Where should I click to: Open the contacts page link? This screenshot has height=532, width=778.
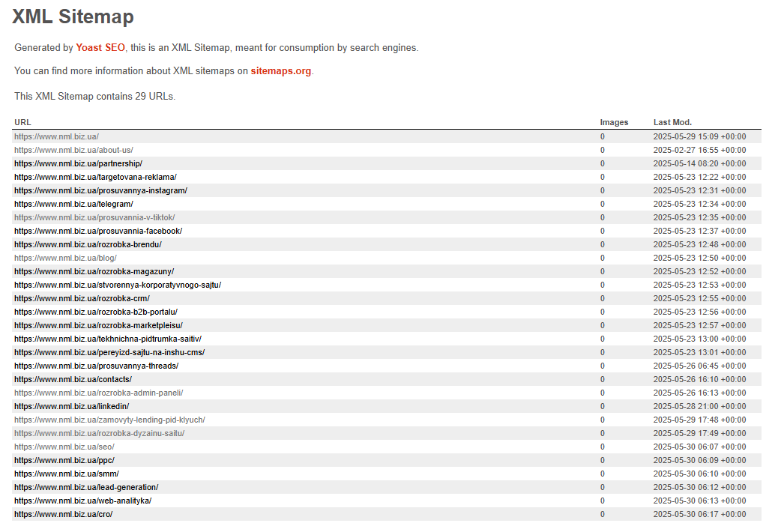[x=73, y=379]
